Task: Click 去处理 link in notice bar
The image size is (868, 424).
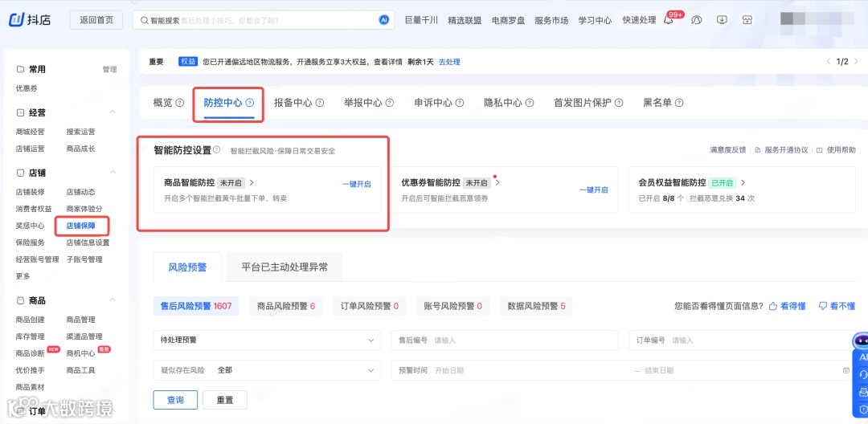Action: (449, 62)
